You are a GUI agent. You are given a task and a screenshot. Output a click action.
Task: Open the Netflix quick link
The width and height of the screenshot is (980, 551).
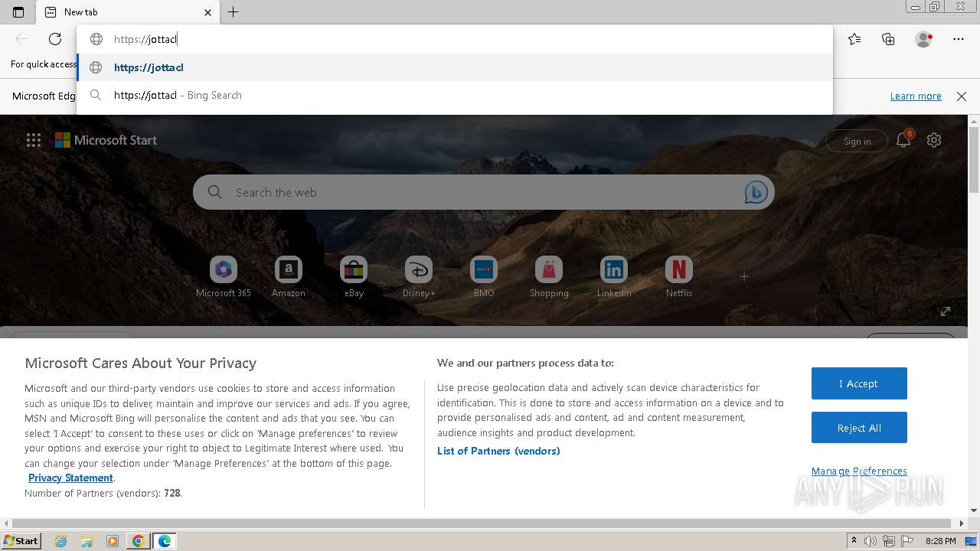679,277
